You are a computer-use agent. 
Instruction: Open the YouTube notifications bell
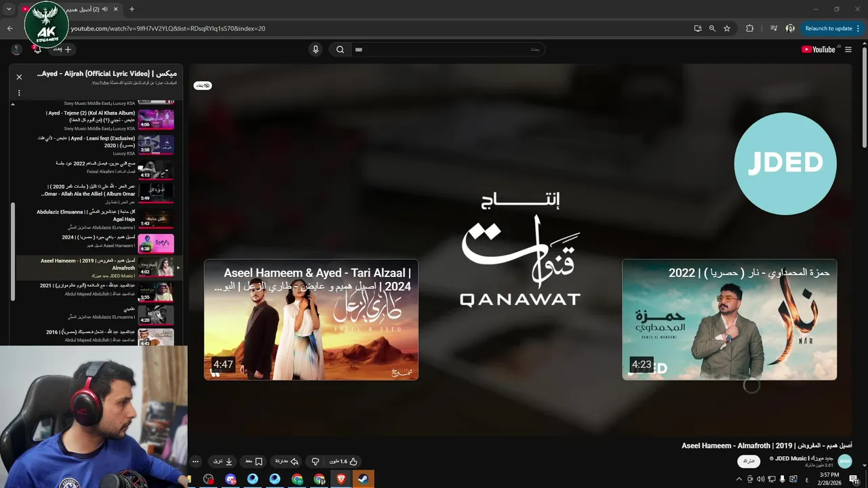click(x=37, y=49)
